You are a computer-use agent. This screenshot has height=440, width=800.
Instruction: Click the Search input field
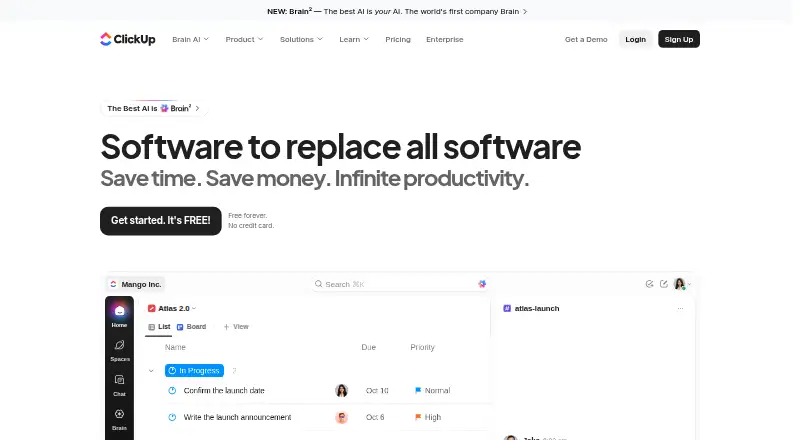(401, 284)
